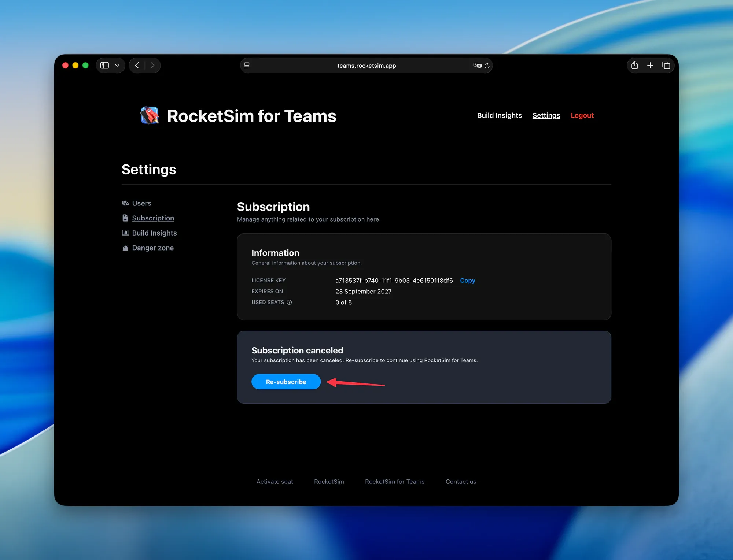The width and height of the screenshot is (733, 560).
Task: Go back with the back arrow
Action: 137,65
